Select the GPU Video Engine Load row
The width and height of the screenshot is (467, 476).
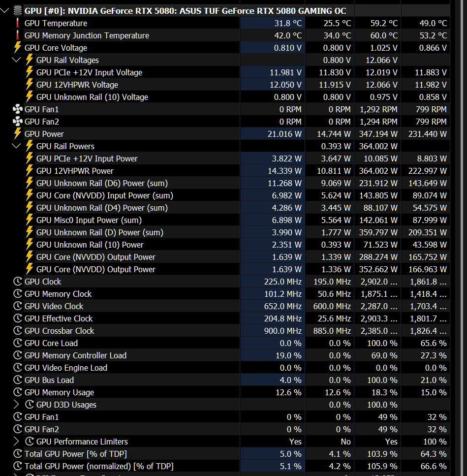[65, 368]
